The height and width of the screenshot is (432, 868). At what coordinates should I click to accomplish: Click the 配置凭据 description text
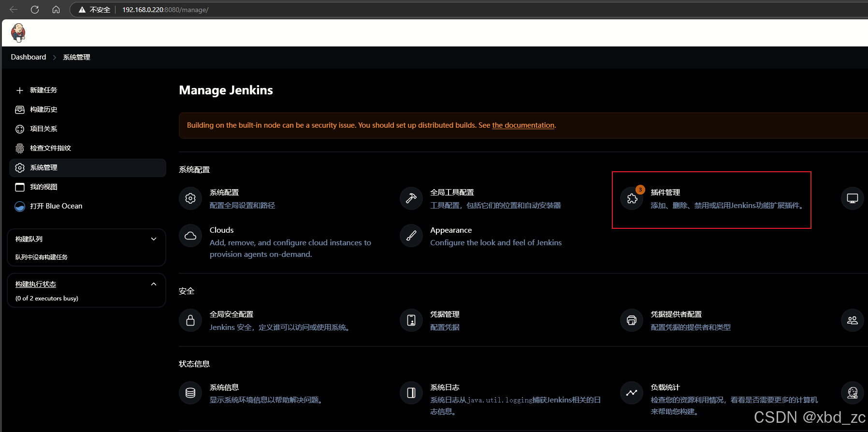[445, 328]
